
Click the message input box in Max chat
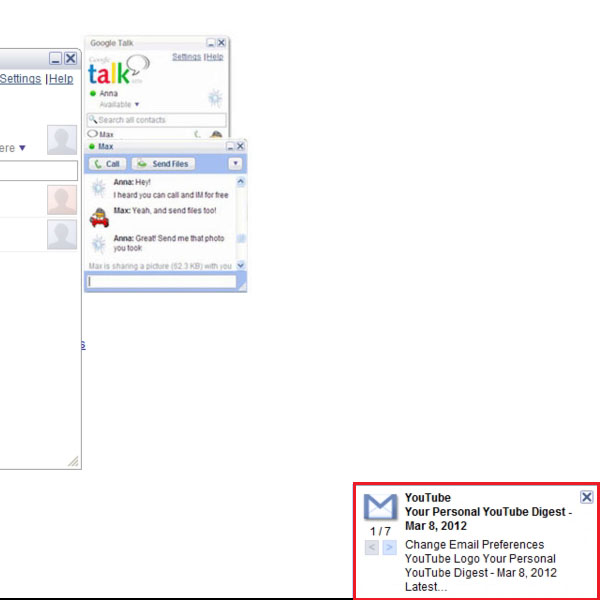pyautogui.click(x=161, y=282)
